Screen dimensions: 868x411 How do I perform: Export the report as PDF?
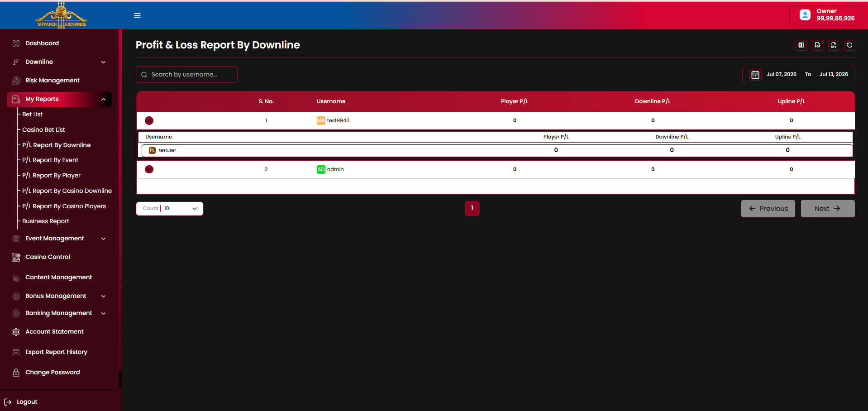point(817,45)
